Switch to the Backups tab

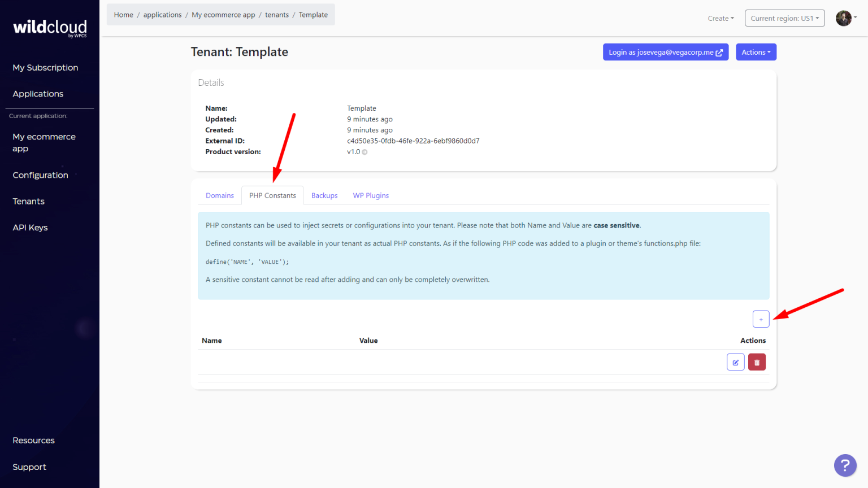(x=324, y=195)
